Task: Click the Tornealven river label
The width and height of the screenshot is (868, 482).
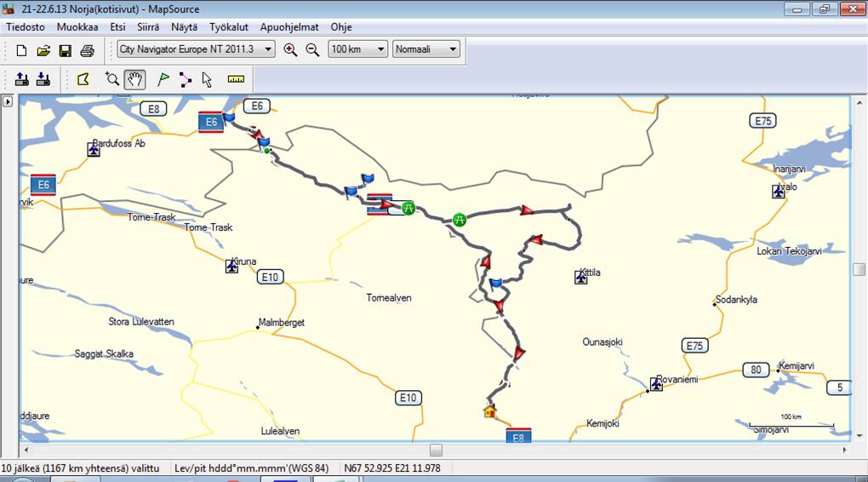Action: (x=389, y=298)
